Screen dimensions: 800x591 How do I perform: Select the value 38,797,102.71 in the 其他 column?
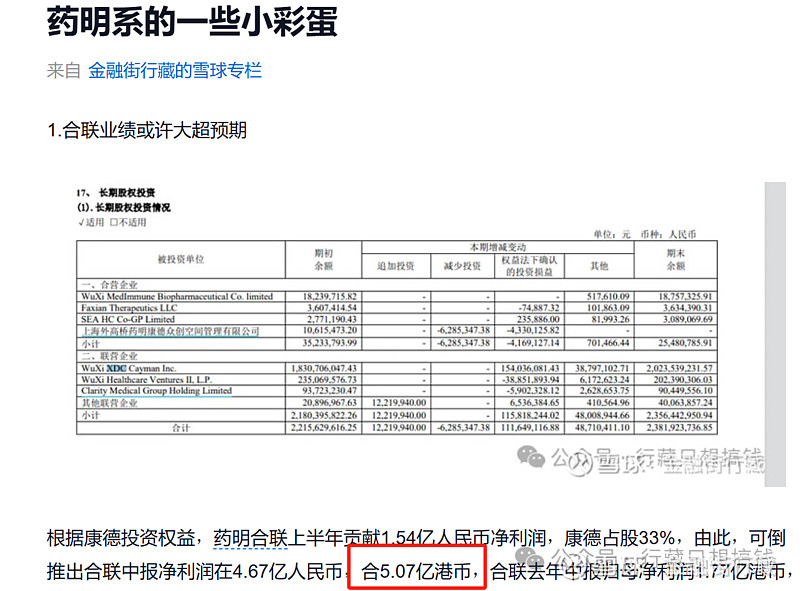coord(602,368)
